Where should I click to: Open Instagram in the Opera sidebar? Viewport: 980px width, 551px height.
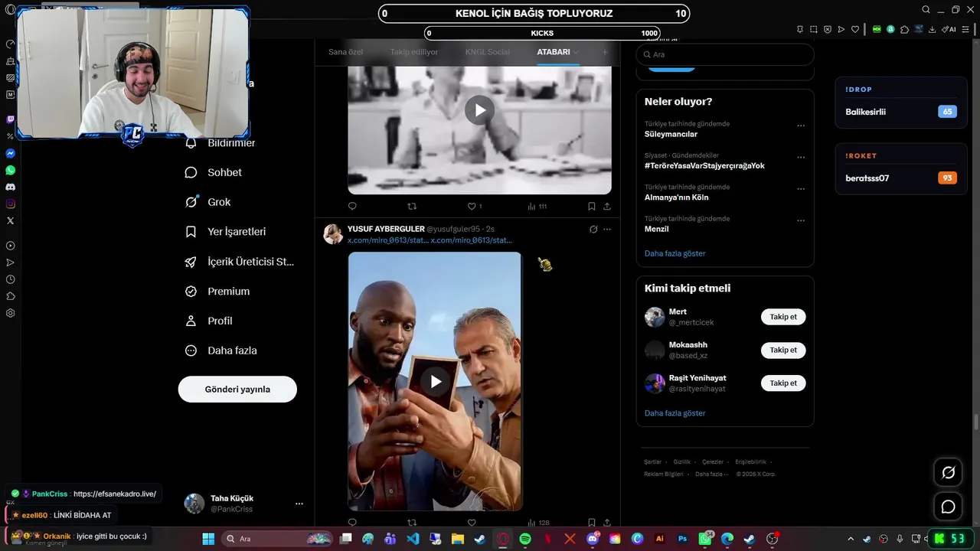tap(10, 204)
